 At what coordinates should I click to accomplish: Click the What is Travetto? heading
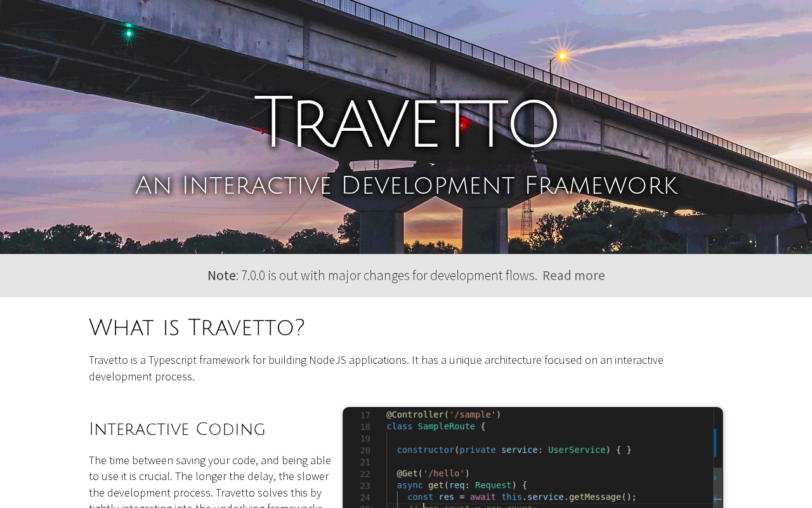[x=197, y=328]
